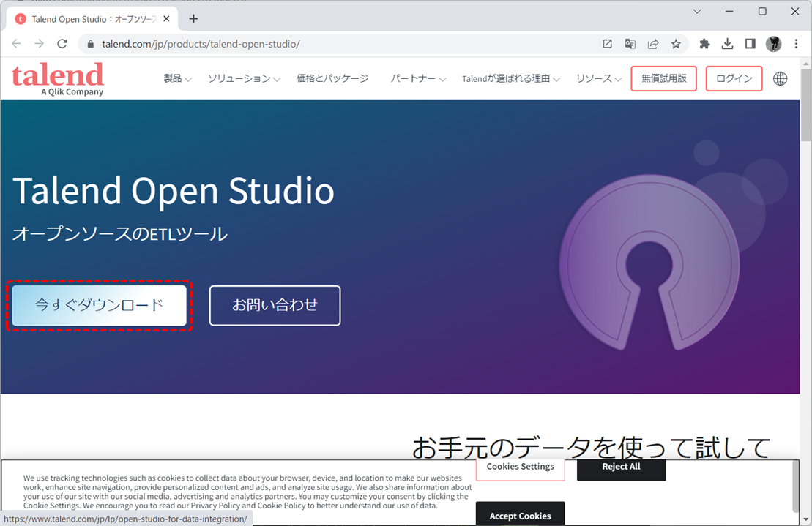This screenshot has width=812, height=526.
Task: Close the Talend Open Studio tab
Action: tap(166, 18)
